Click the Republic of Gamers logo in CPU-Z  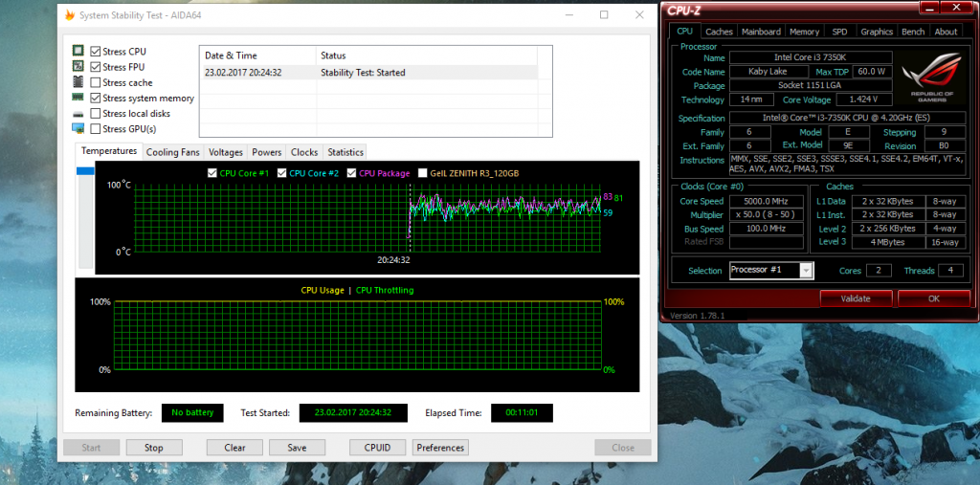tap(932, 78)
